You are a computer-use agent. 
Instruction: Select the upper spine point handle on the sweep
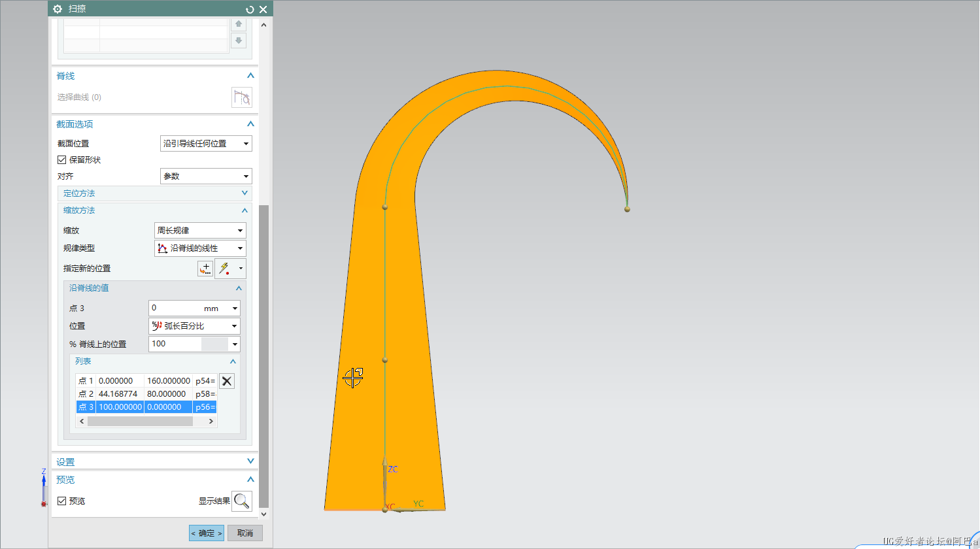pyautogui.click(x=385, y=207)
